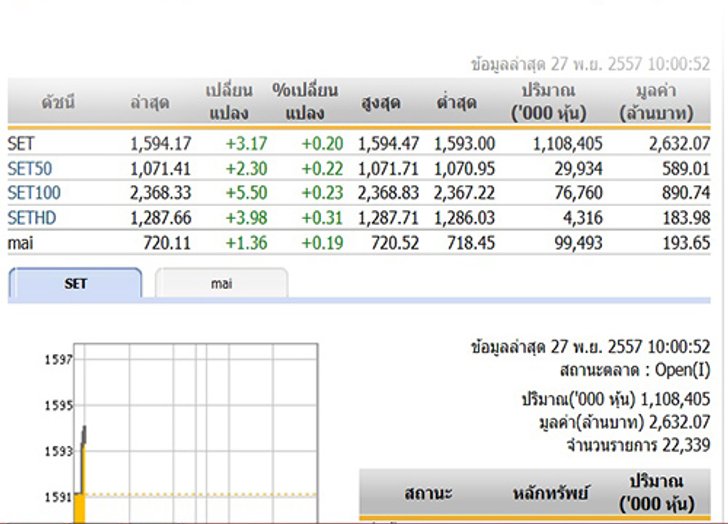Viewport: 728px width, 524px height.
Task: Click SET100 high value 2,368.83
Action: click(x=389, y=193)
